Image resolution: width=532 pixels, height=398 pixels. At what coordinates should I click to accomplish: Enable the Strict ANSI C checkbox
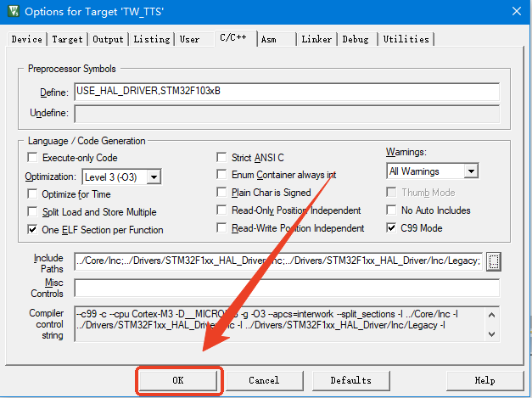tap(221, 158)
